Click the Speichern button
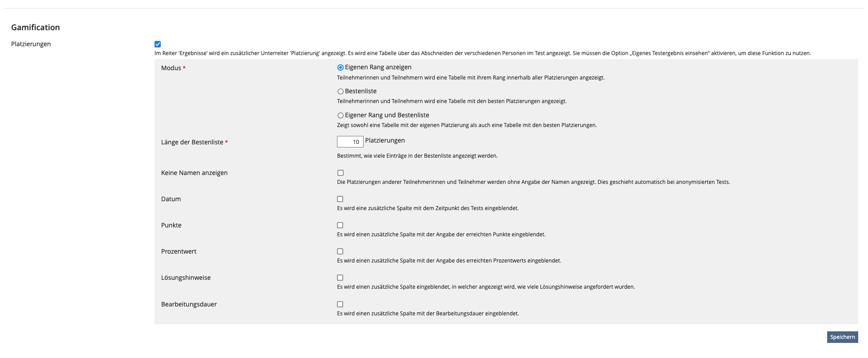The width and height of the screenshot is (868, 358). [x=842, y=337]
